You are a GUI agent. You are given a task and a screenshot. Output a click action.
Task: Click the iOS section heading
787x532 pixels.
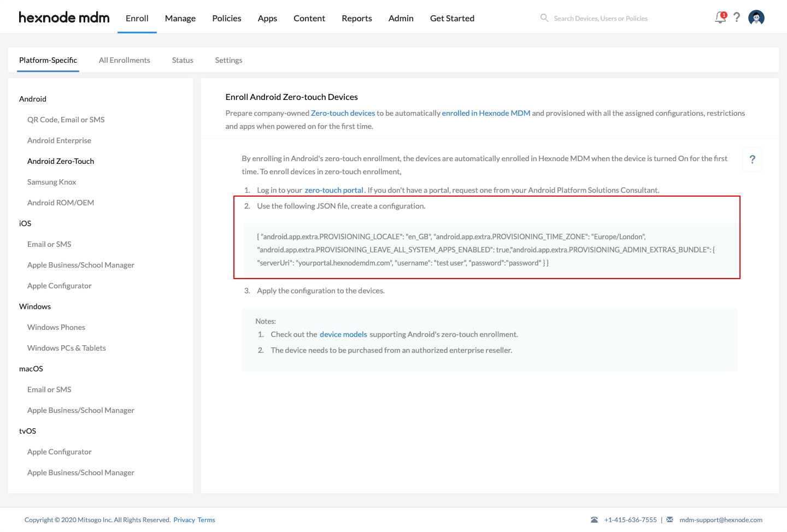click(25, 223)
